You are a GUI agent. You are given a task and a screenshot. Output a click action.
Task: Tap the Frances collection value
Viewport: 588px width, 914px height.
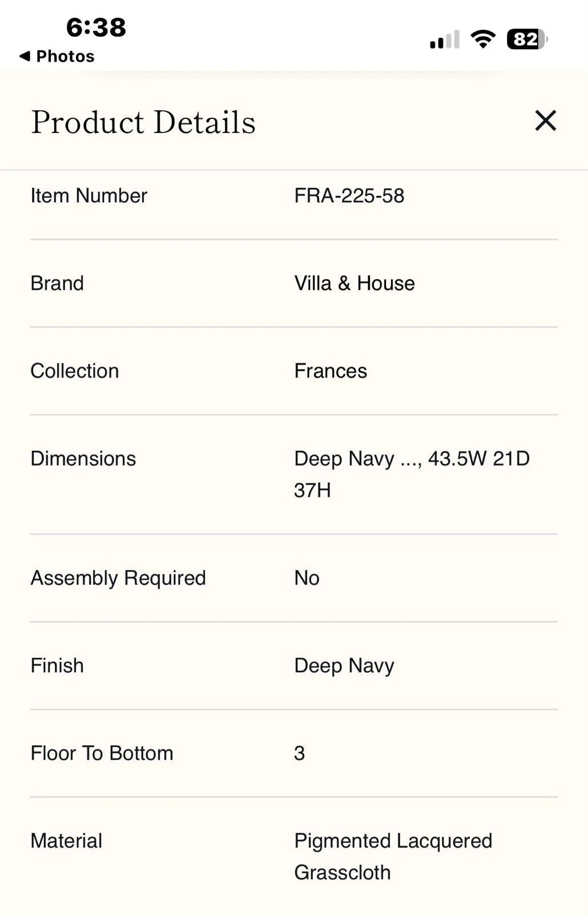coord(331,371)
